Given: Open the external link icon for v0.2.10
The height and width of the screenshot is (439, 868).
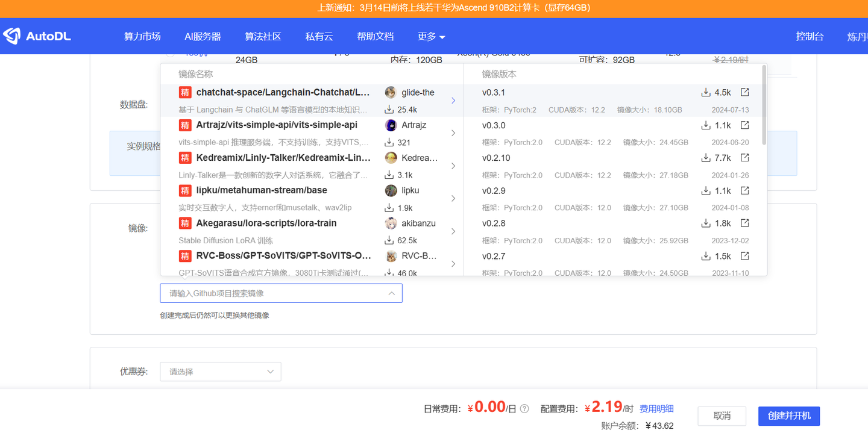Looking at the screenshot, I should [x=744, y=158].
